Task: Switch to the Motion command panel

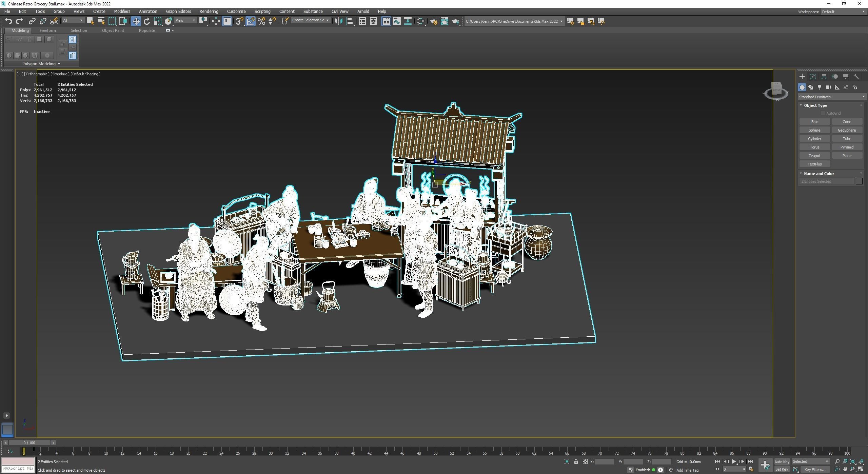Action: click(x=835, y=77)
